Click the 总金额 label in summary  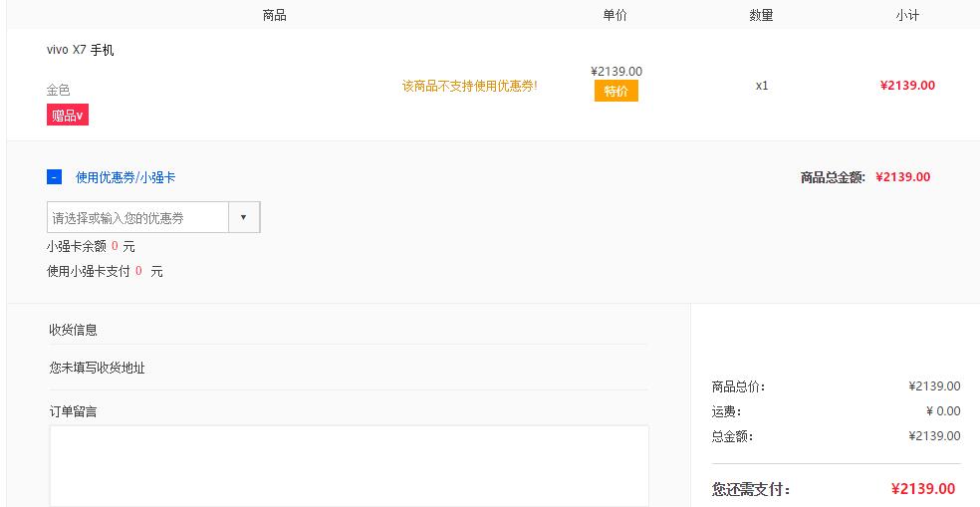coord(732,437)
